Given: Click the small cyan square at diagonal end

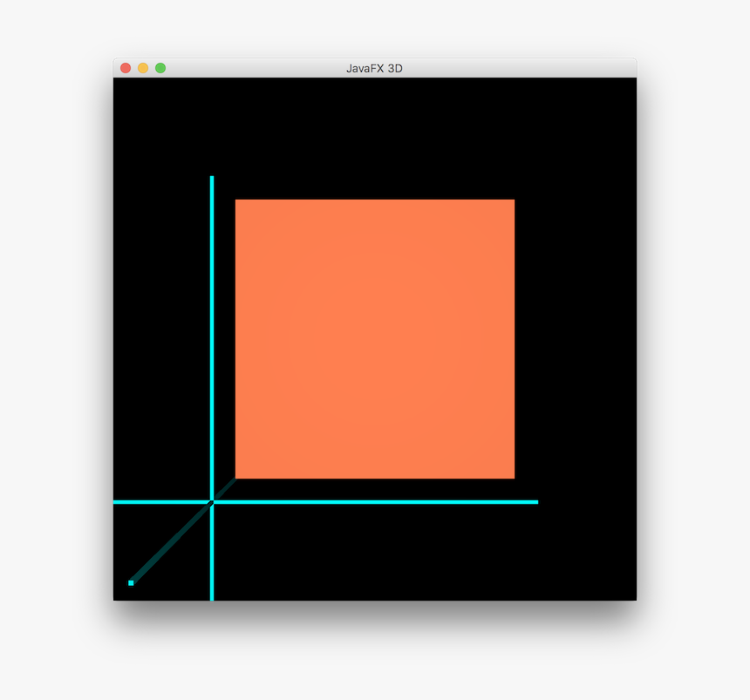Looking at the screenshot, I should (131, 583).
